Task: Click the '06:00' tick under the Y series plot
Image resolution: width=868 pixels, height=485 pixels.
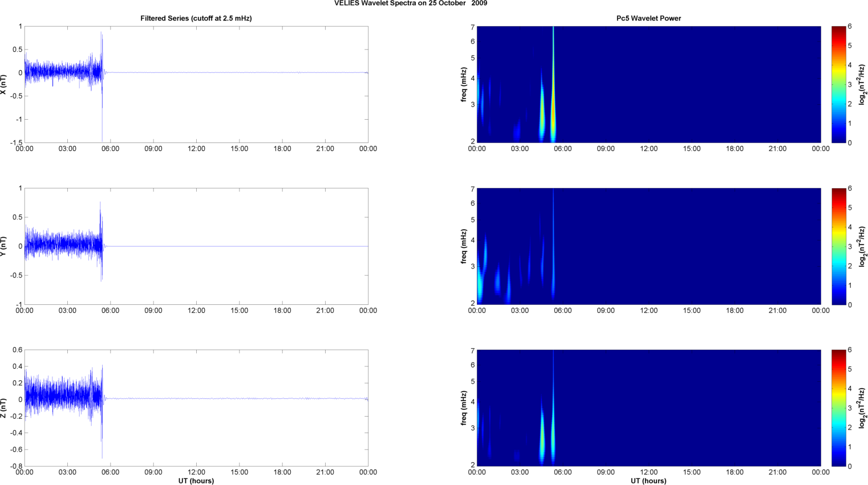Action: 110,311
